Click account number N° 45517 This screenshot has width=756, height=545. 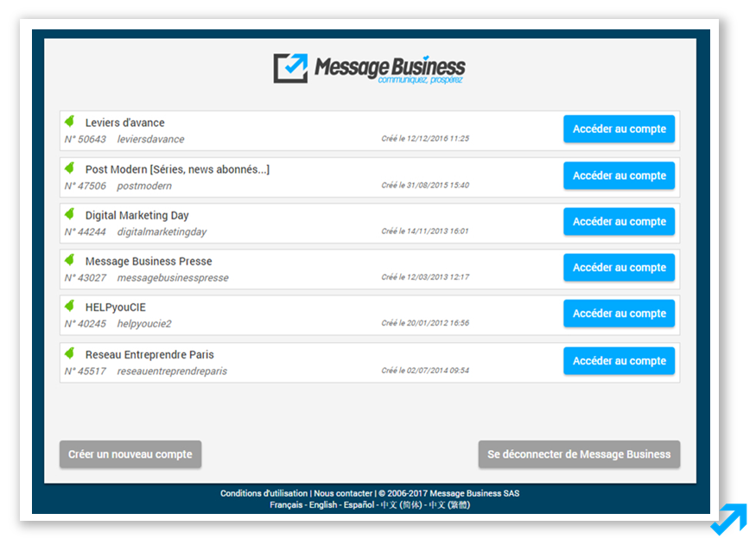(86, 371)
